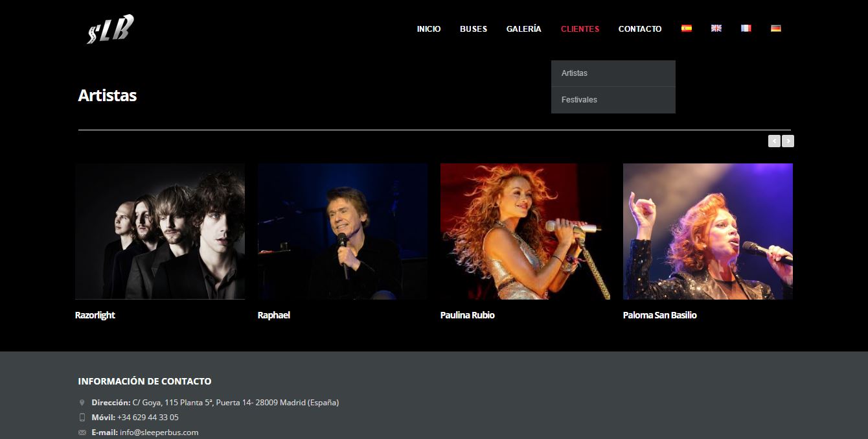868x439 pixels.
Task: Switch language via French flag
Action: click(x=746, y=29)
